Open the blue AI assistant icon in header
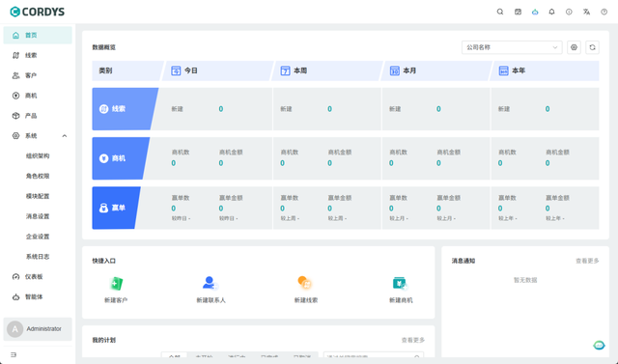Viewport: 618px width, 364px height. pyautogui.click(x=535, y=12)
